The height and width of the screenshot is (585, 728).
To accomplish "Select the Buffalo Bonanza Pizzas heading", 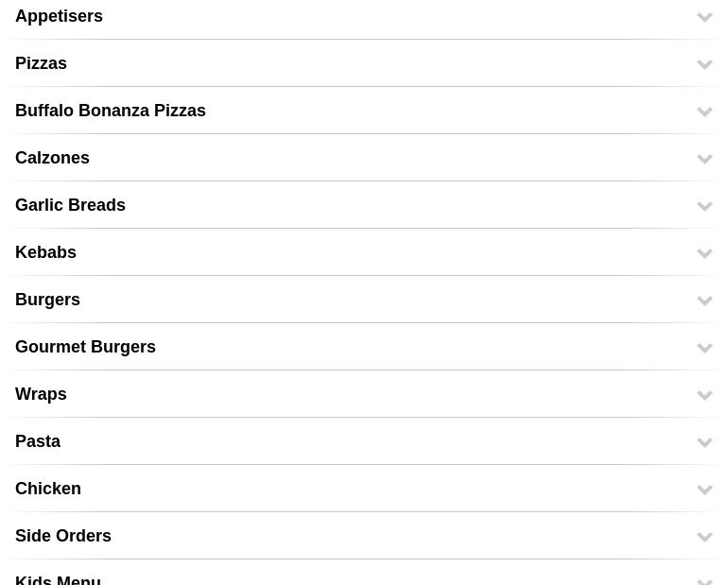I will (x=111, y=111).
